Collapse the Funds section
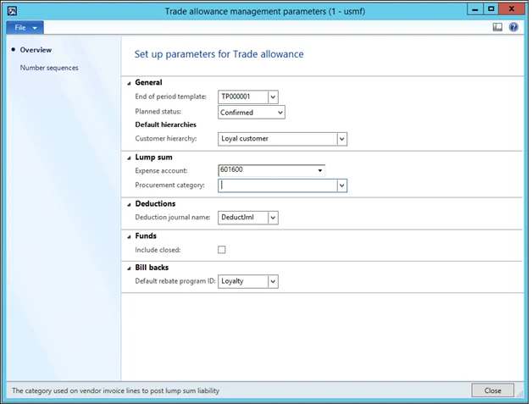Viewport: 532px width, 404px height. pyautogui.click(x=129, y=237)
